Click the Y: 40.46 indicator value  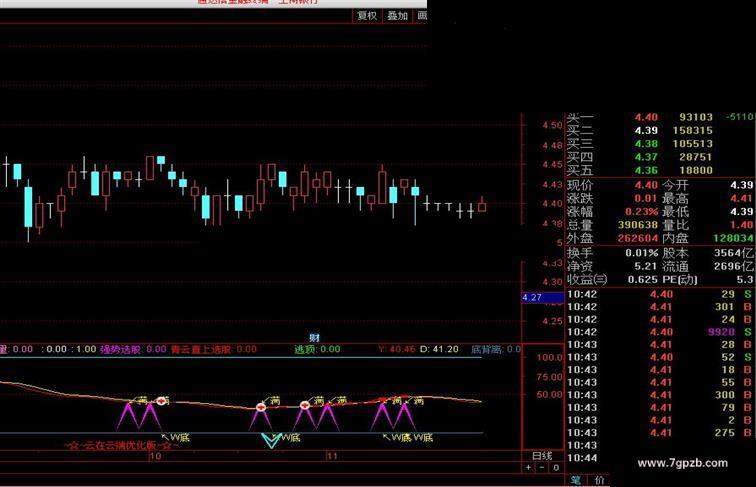click(397, 349)
